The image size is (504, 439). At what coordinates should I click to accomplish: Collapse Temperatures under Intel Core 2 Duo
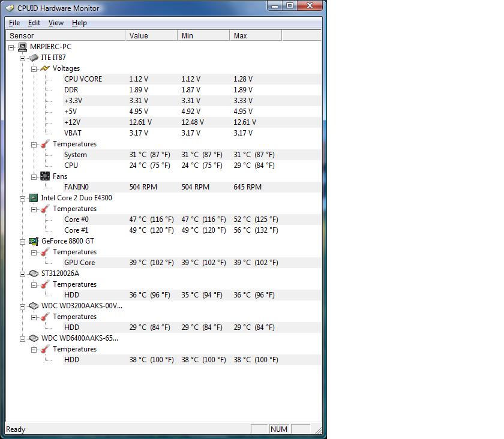(x=34, y=209)
